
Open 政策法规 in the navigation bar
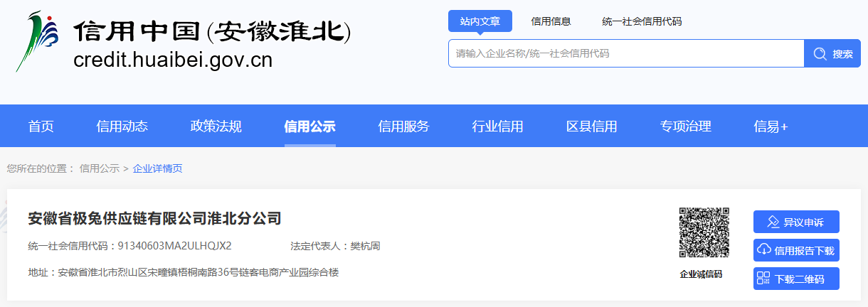click(x=216, y=126)
